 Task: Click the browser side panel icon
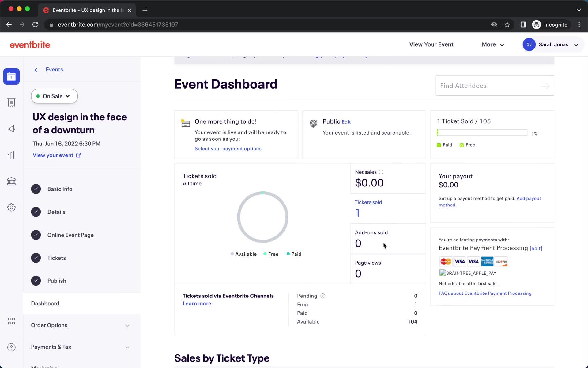click(x=523, y=25)
